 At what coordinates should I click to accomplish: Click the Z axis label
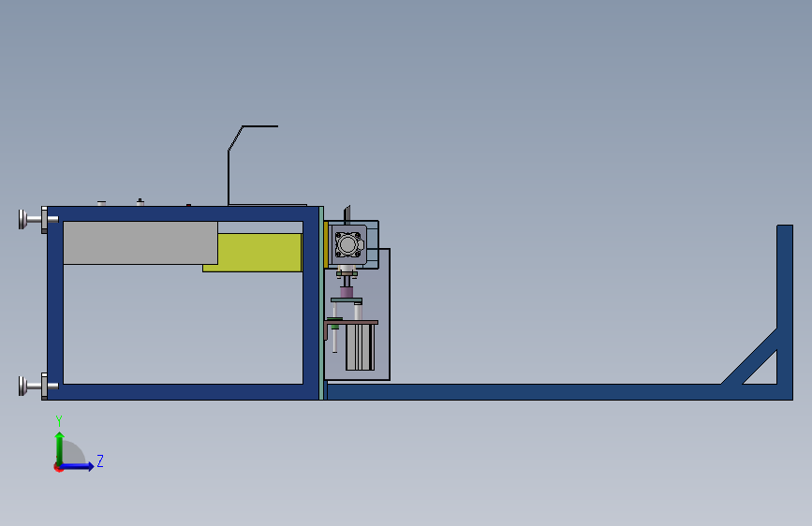[100, 460]
